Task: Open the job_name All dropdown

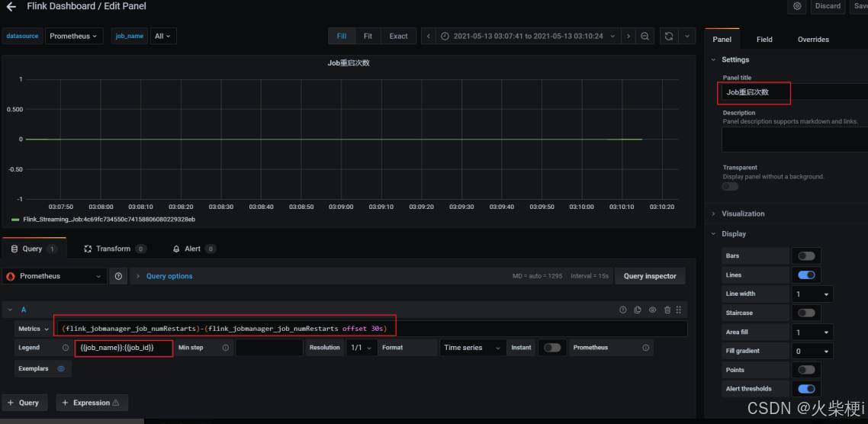Action: [x=162, y=36]
